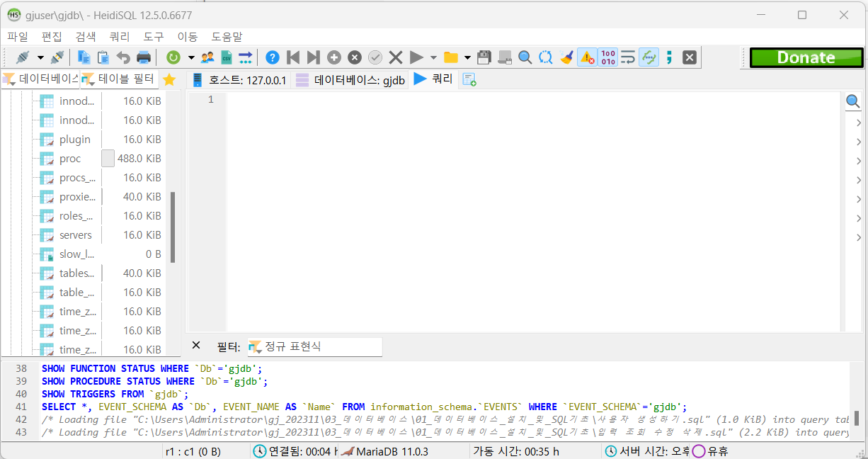Jump to last row icon

point(313,57)
